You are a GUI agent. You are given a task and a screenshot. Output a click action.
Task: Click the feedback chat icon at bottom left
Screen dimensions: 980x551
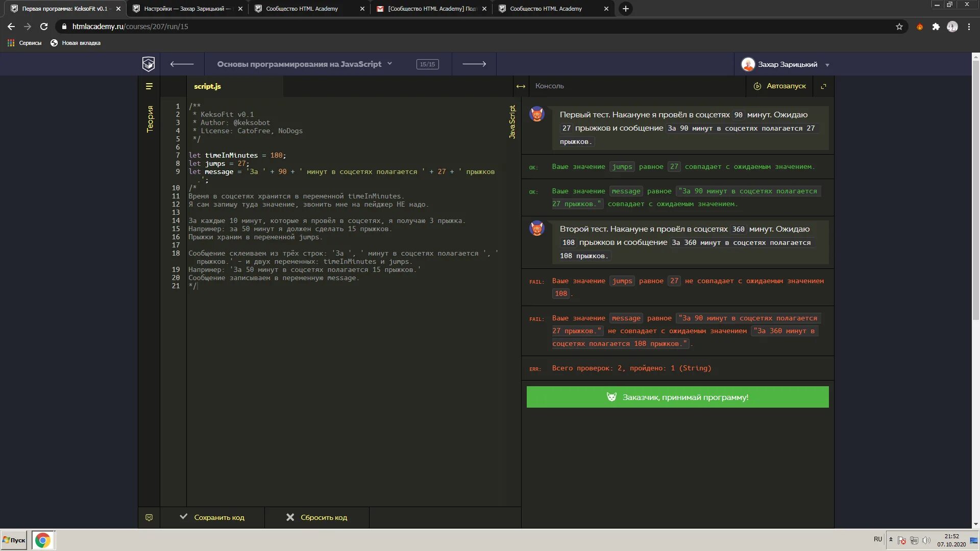tap(149, 517)
